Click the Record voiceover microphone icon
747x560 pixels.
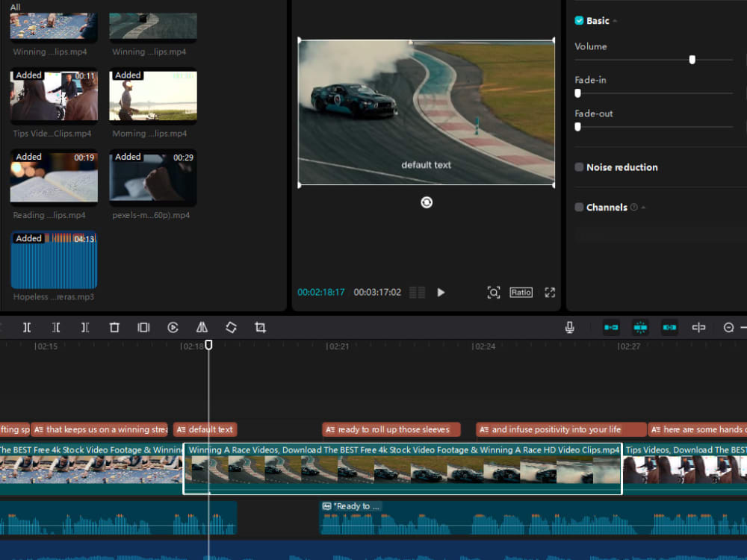570,327
